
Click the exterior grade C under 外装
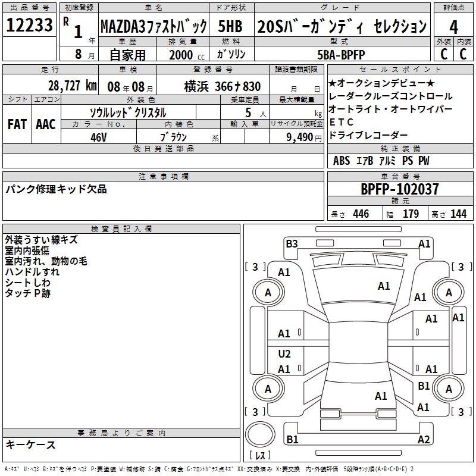pyautogui.click(x=444, y=54)
